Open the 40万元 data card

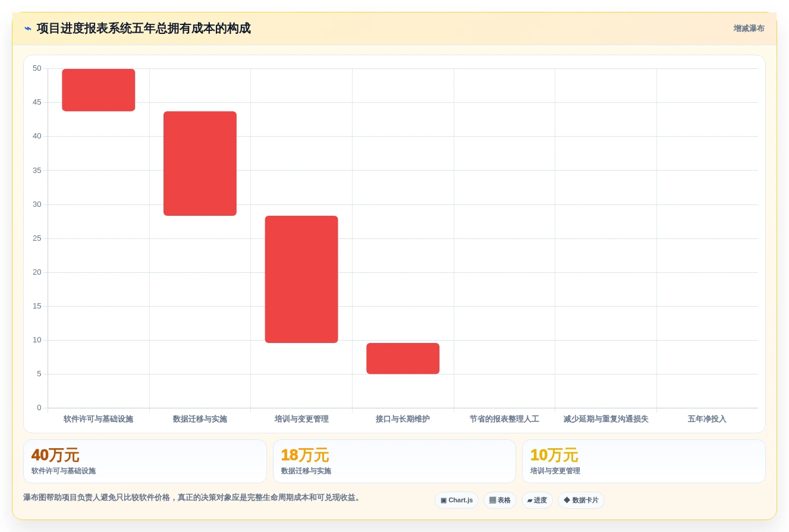(x=145, y=461)
